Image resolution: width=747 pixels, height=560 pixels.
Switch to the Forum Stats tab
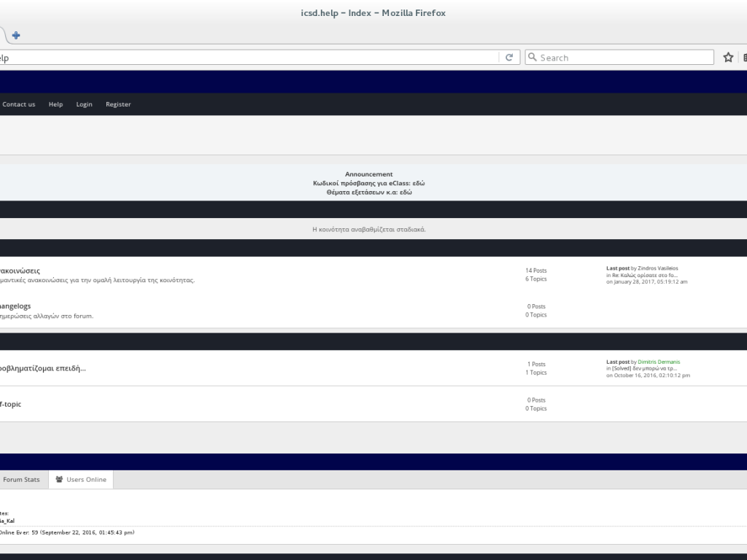21,480
